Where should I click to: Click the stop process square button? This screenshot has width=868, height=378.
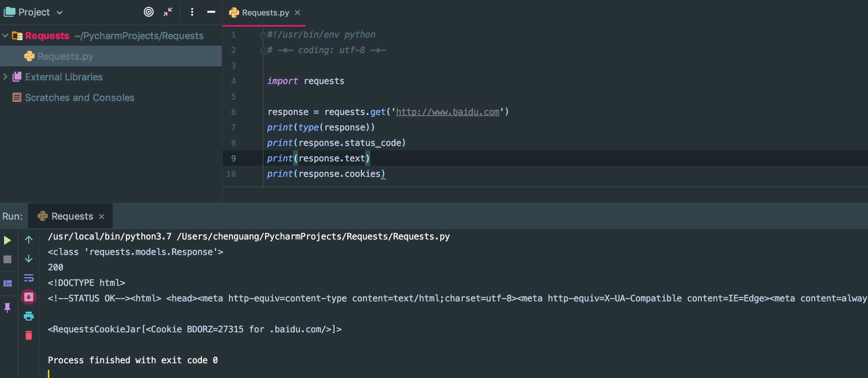click(x=7, y=259)
